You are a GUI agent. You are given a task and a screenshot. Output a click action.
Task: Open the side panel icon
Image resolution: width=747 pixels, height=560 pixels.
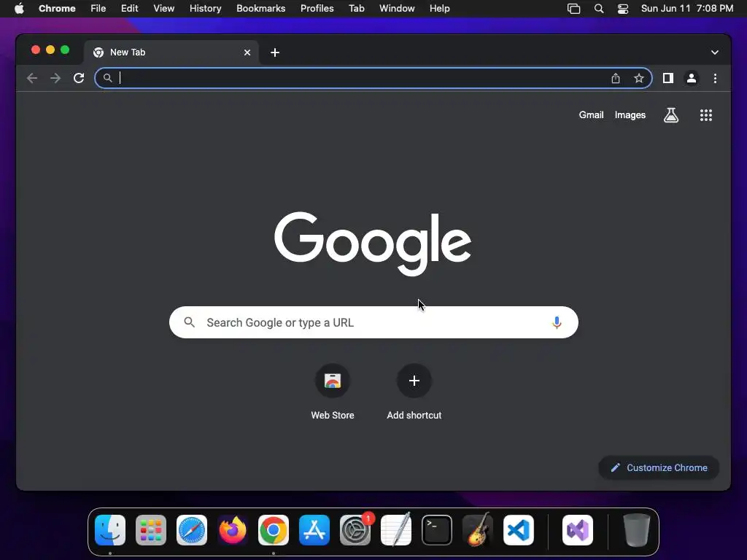668,78
